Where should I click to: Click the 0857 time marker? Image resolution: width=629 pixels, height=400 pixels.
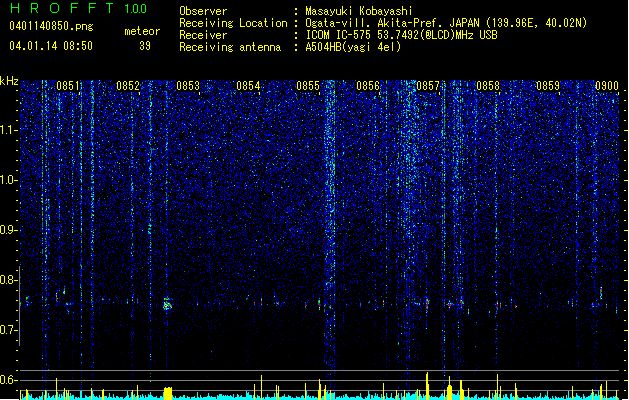pyautogui.click(x=428, y=86)
